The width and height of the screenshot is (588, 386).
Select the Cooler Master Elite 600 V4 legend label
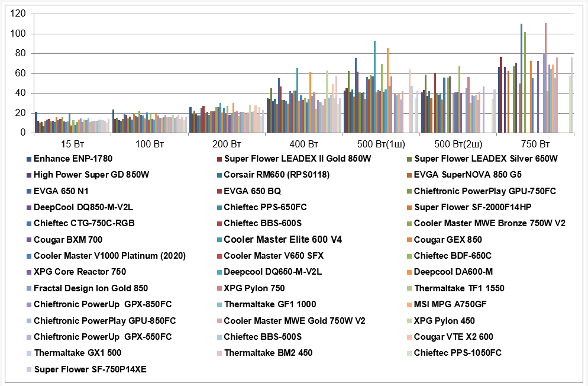pyautogui.click(x=283, y=240)
